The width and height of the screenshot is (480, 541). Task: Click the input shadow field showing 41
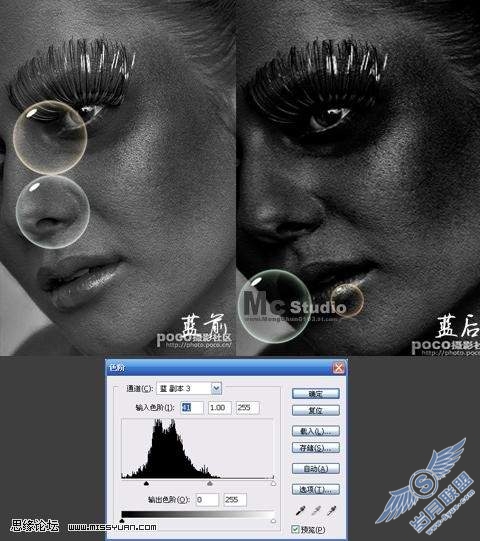pos(192,407)
